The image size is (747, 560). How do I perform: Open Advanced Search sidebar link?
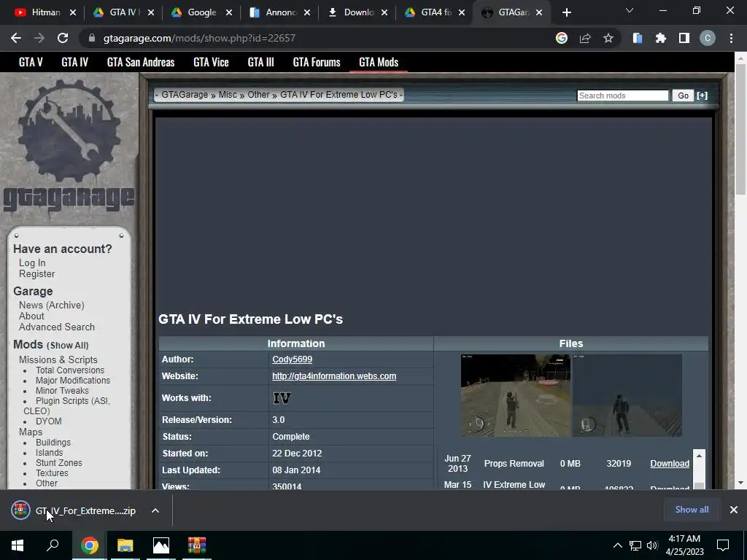pos(57,327)
